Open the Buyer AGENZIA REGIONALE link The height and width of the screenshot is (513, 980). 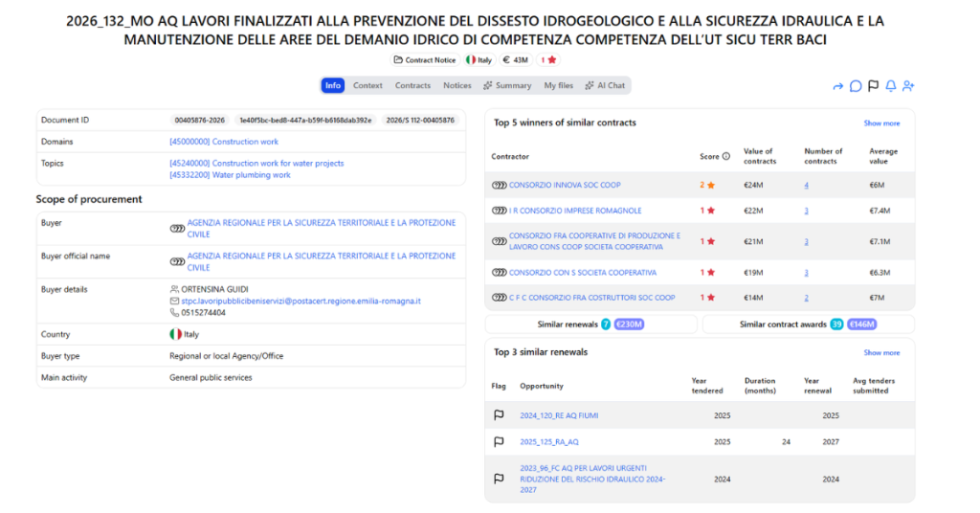[x=322, y=229]
